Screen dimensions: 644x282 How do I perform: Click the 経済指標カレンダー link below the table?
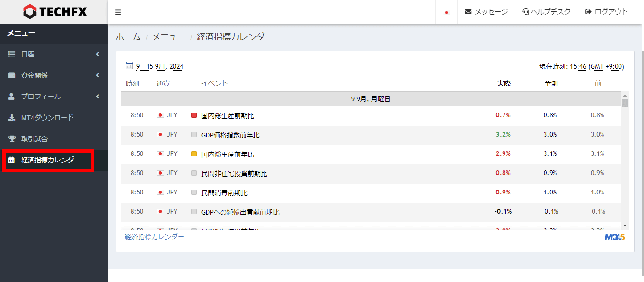[x=155, y=237]
